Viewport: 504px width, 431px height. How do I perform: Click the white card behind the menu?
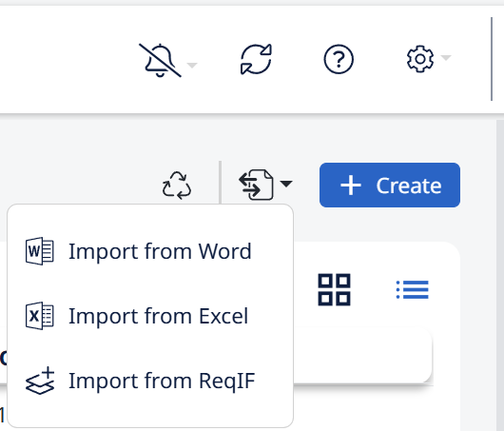362,356
